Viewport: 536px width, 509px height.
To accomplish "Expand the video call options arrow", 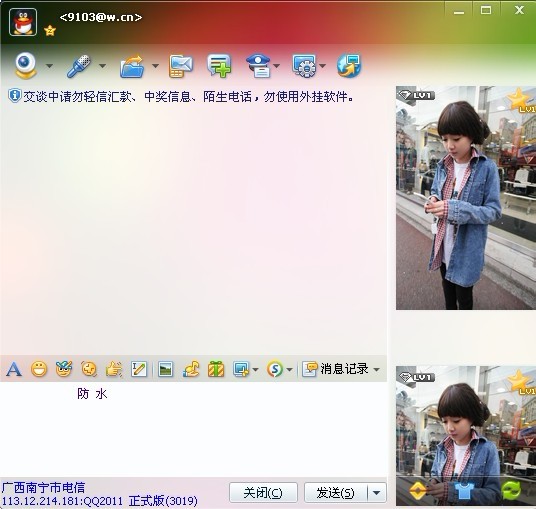I will point(49,66).
